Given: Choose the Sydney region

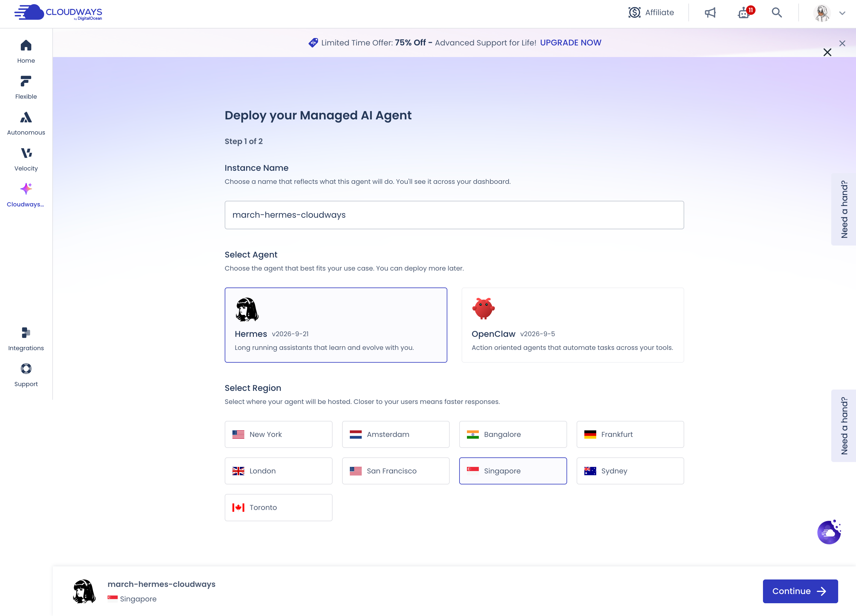Looking at the screenshot, I should [x=630, y=471].
